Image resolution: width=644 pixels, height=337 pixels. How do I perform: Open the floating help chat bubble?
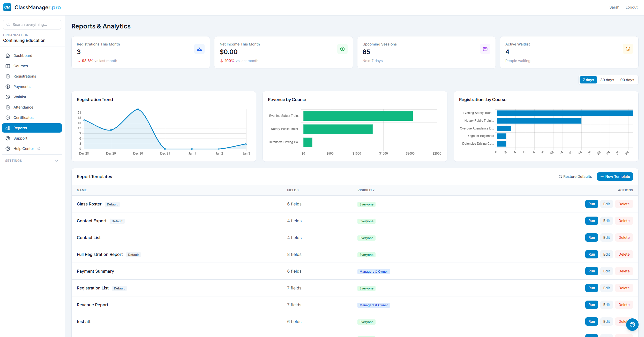[632, 325]
